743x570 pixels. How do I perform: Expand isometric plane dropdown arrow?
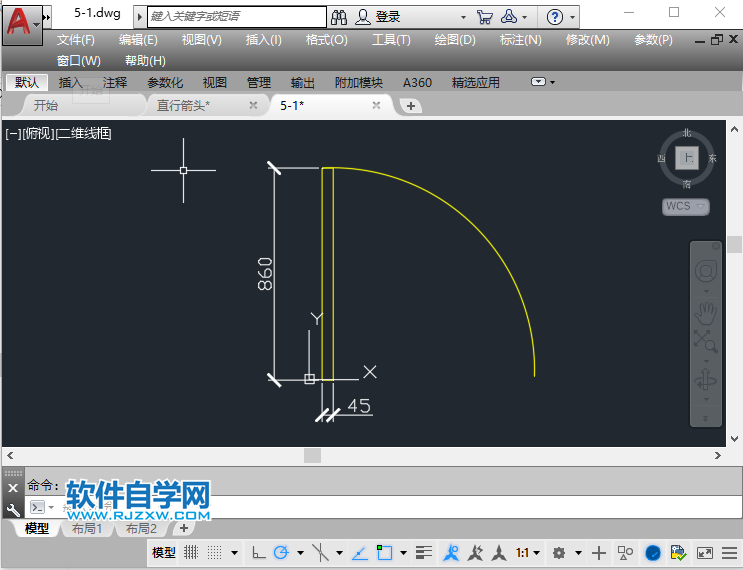click(339, 553)
